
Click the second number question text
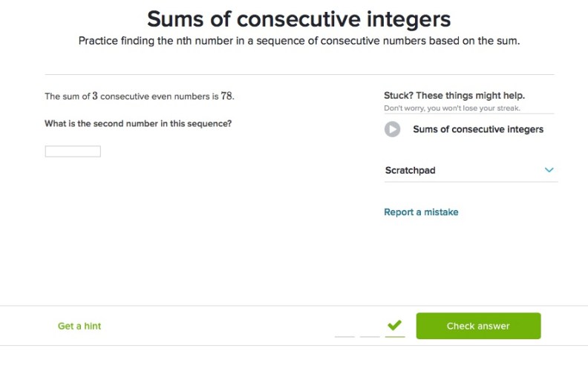pos(138,123)
